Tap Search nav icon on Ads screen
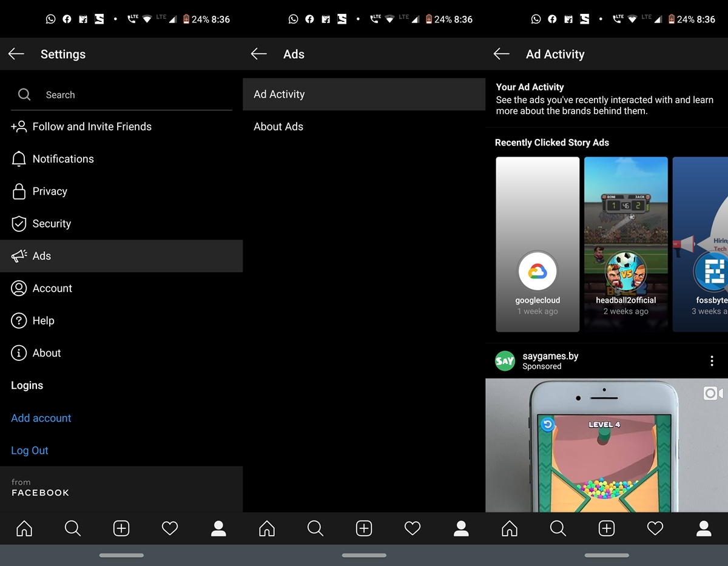The height and width of the screenshot is (566, 728). click(x=315, y=528)
